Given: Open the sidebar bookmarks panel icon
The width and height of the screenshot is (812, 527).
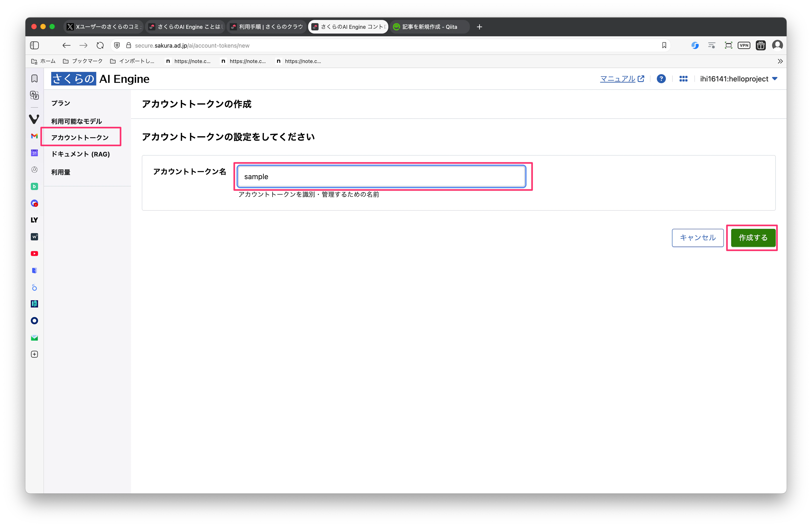Looking at the screenshot, I should pos(34,78).
